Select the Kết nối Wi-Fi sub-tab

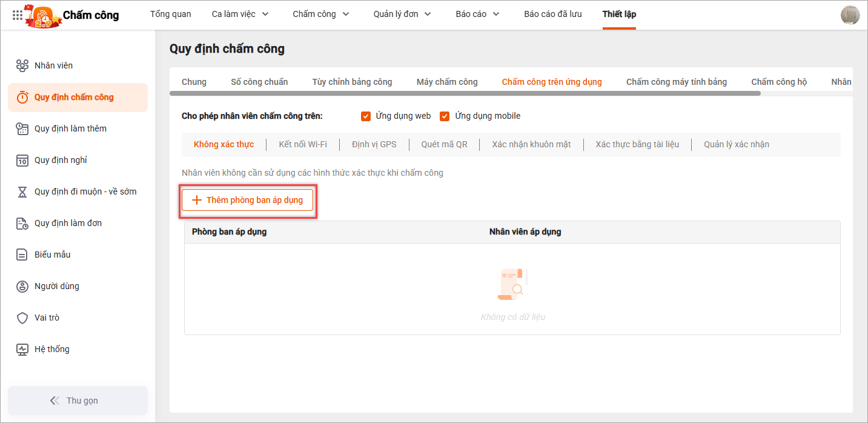(x=303, y=144)
